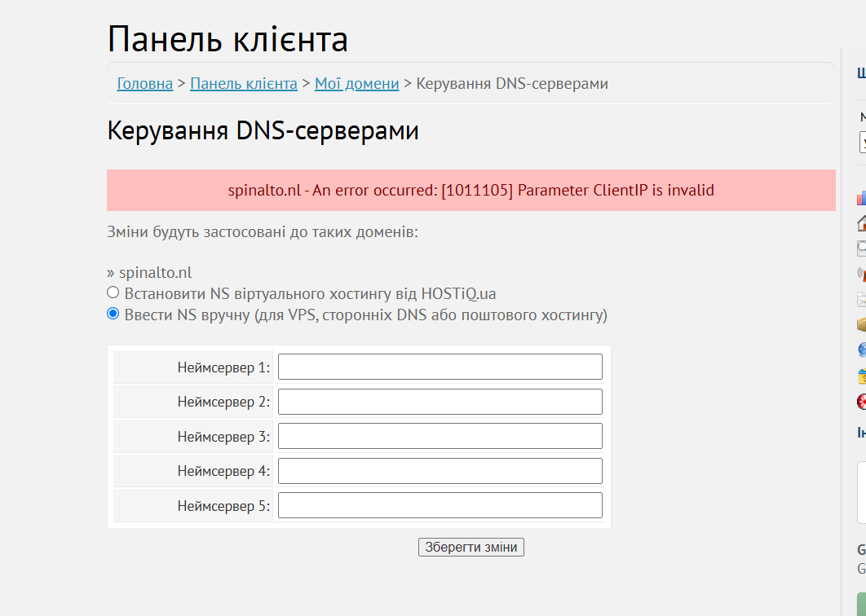This screenshot has height=616, width=866.
Task: Click the red lifebuoy support icon
Action: [862, 401]
